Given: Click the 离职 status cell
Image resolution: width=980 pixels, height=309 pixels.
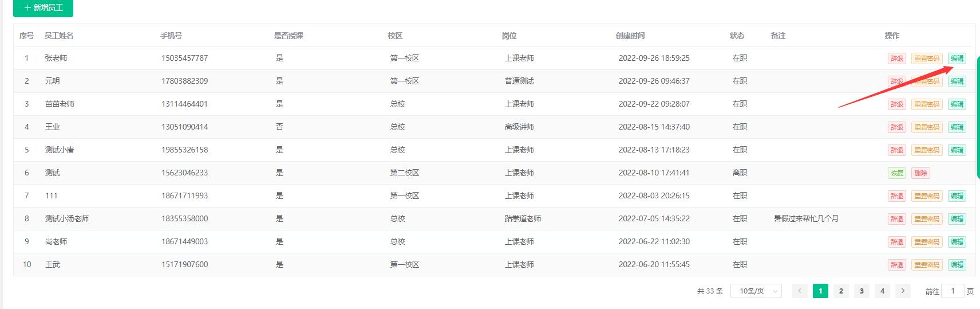Looking at the screenshot, I should [x=740, y=173].
